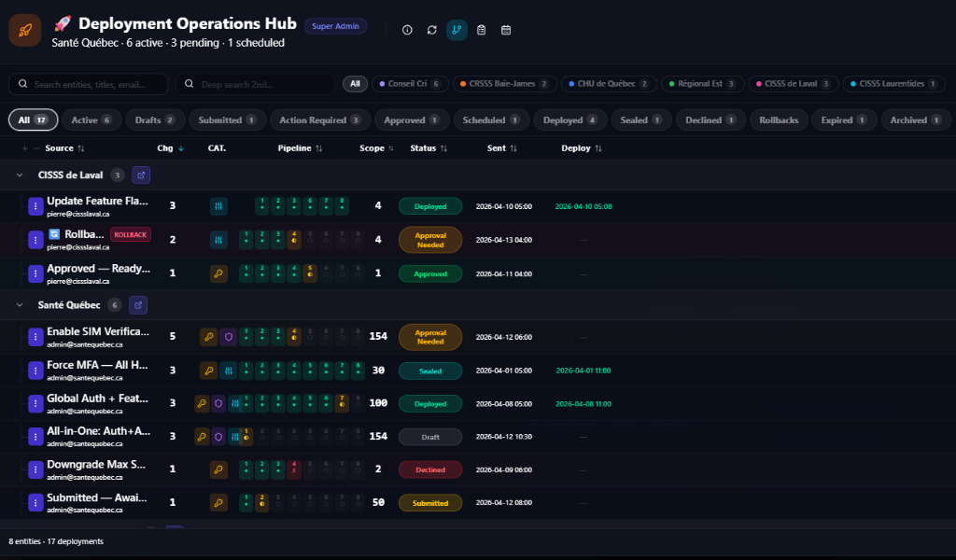Open Santé Québec external link icon
The width and height of the screenshot is (956, 560).
coord(138,304)
